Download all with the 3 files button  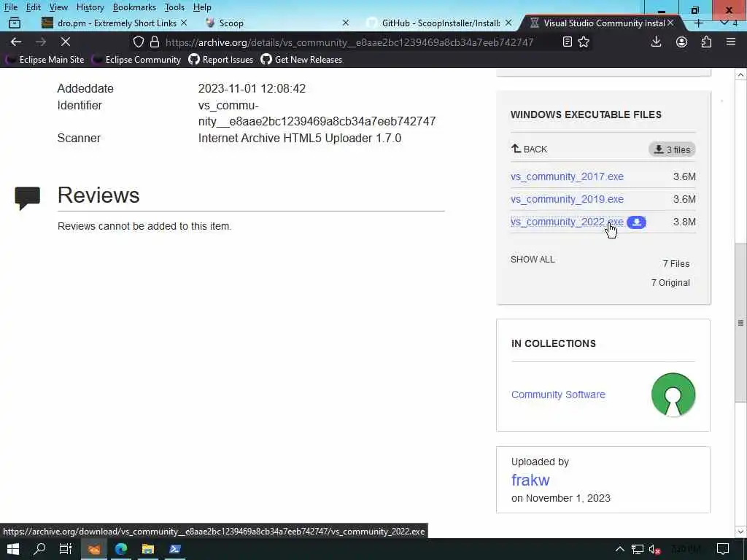pyautogui.click(x=672, y=149)
